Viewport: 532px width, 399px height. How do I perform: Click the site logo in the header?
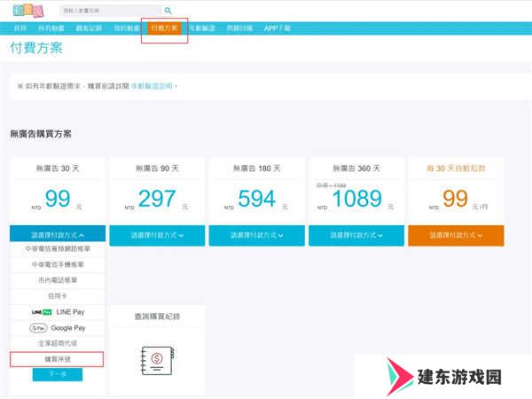point(28,11)
